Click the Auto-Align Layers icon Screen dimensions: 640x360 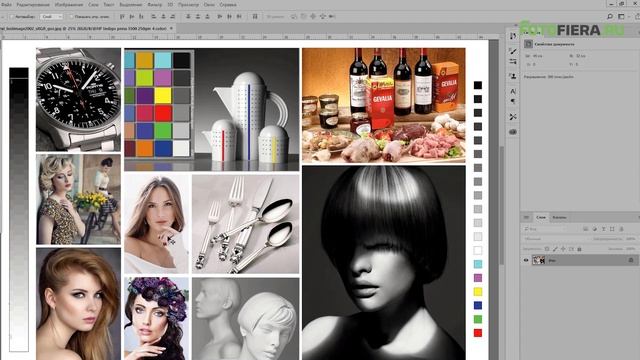click(x=255, y=17)
